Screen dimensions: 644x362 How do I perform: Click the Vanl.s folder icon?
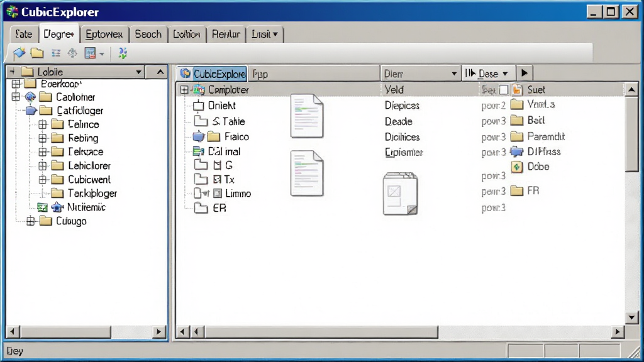pyautogui.click(x=517, y=104)
